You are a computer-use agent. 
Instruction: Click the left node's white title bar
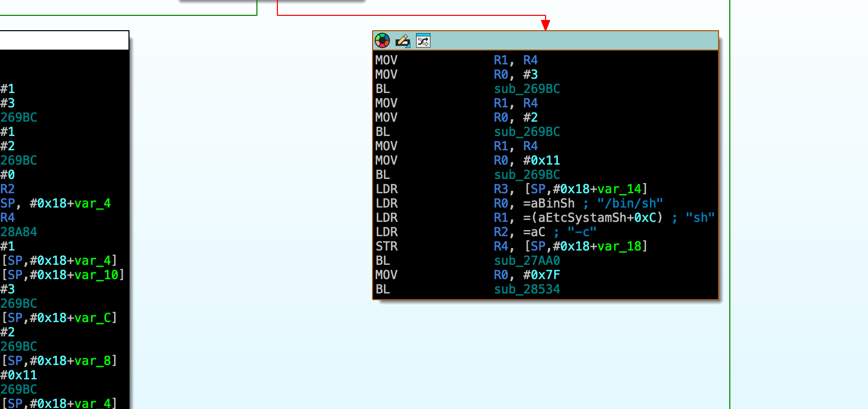click(x=64, y=40)
